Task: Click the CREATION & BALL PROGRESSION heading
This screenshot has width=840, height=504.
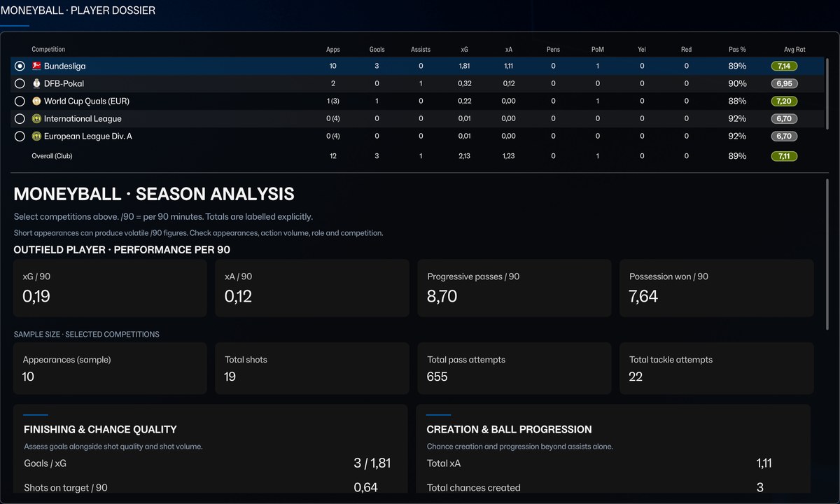Action: point(509,430)
